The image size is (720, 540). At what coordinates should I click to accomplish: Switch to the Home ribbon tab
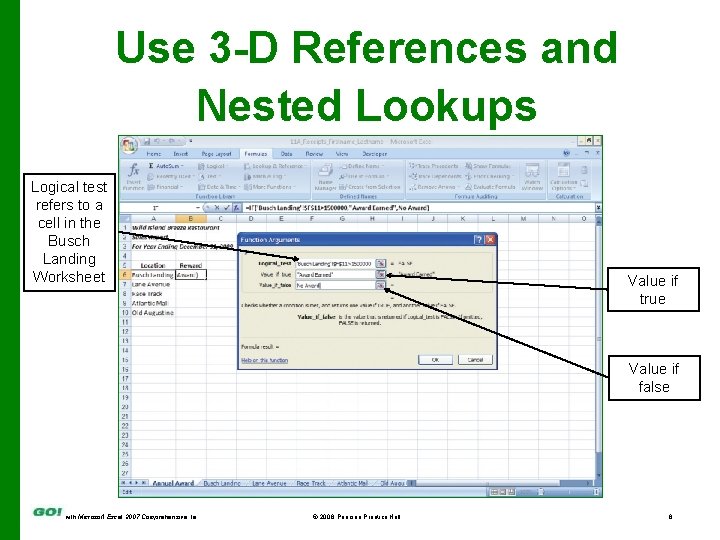(154, 154)
